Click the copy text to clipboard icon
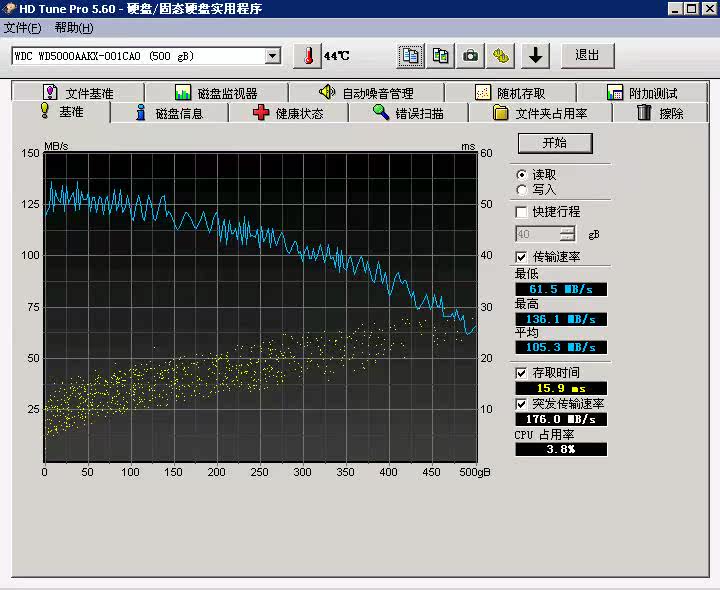Image resolution: width=720 pixels, height=590 pixels. 410,56
